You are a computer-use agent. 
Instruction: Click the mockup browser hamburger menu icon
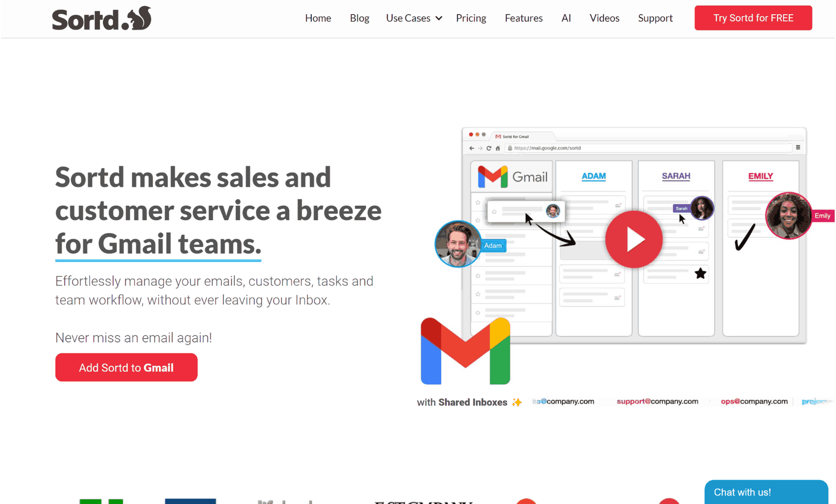click(x=798, y=148)
